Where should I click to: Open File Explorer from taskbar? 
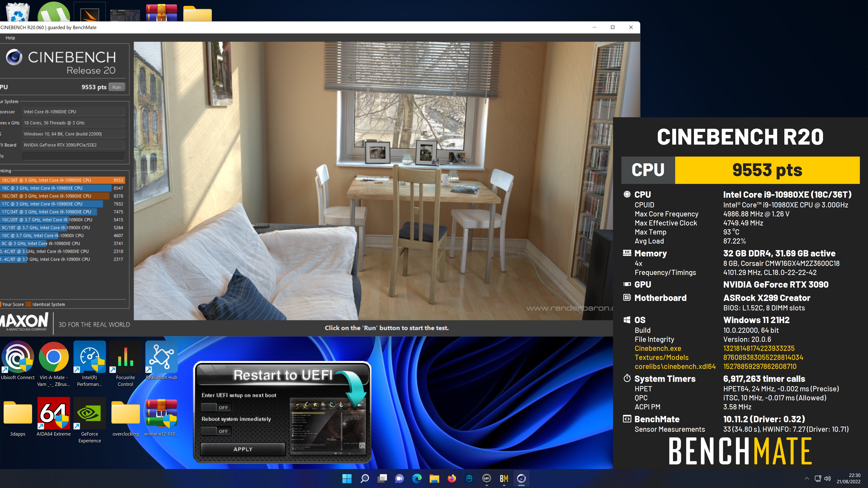point(434,478)
